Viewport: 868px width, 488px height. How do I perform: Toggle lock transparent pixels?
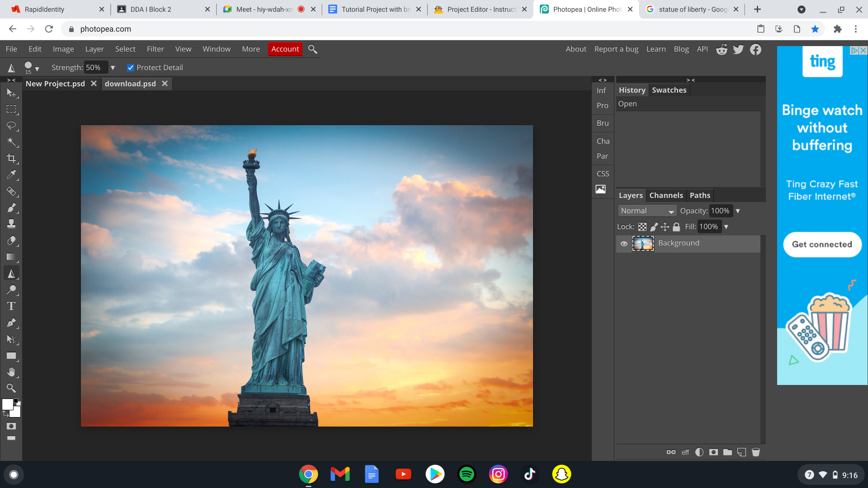[x=642, y=227]
